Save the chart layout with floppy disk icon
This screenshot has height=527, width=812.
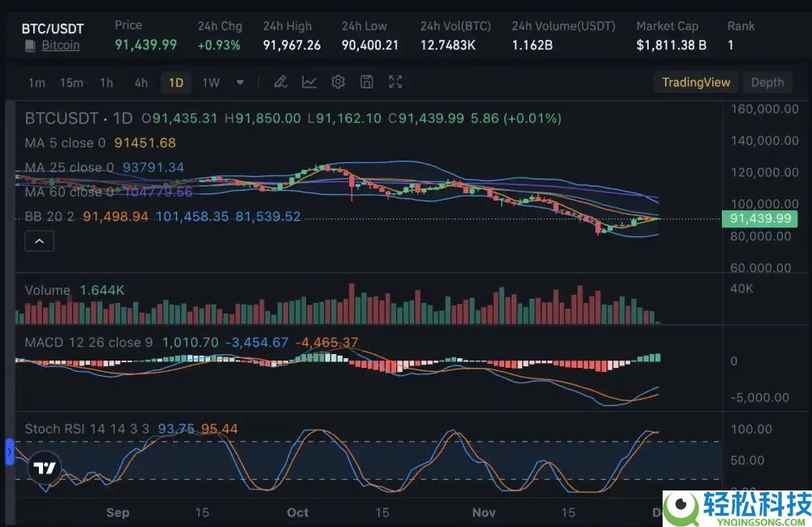[x=366, y=82]
